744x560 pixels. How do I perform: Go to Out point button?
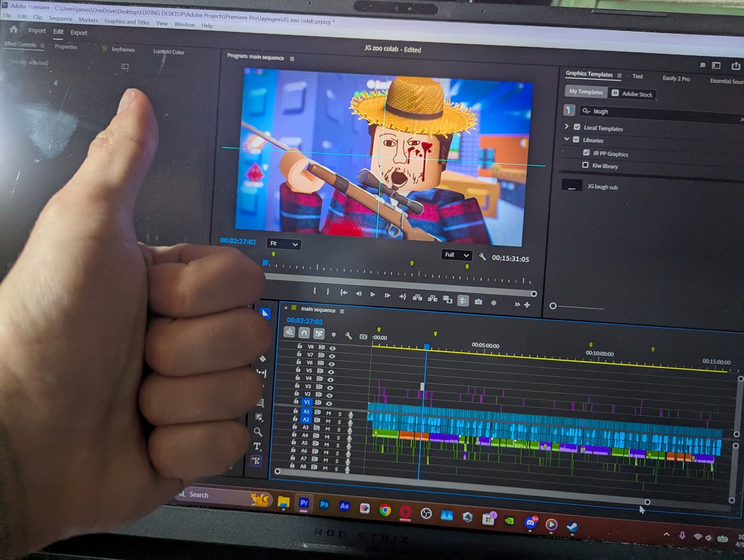pos(403,297)
